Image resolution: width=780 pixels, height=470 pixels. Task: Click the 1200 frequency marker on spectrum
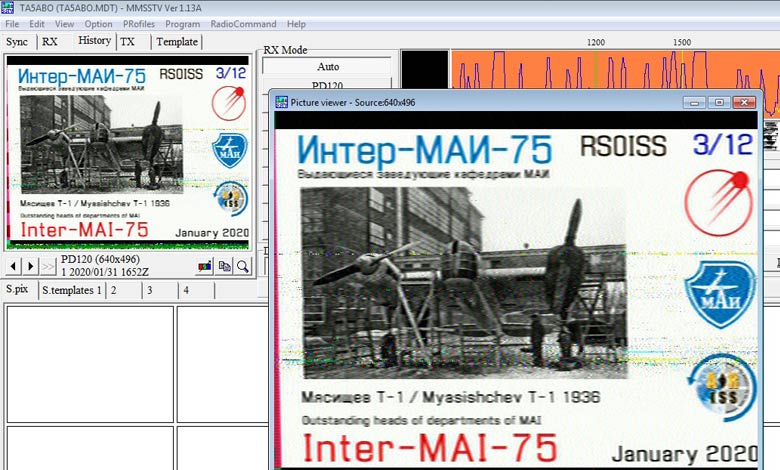[595, 42]
